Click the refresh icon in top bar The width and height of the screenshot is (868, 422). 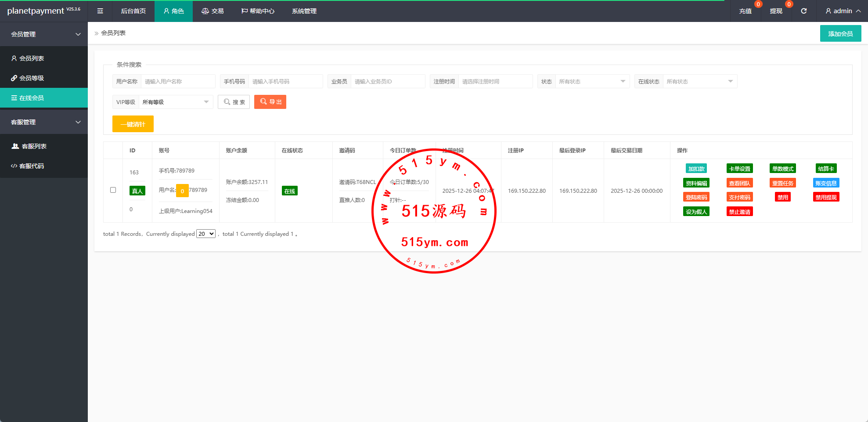click(x=803, y=11)
